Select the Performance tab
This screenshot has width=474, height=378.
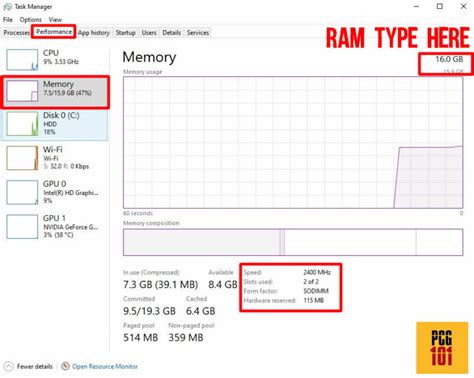coord(54,32)
